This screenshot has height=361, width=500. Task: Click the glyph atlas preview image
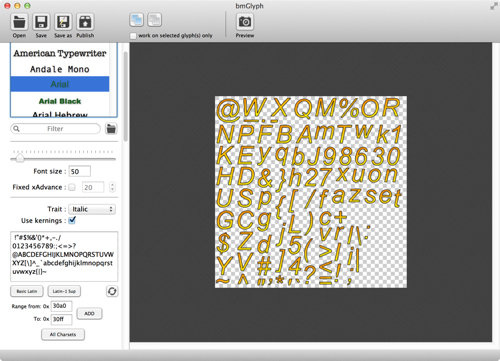(311, 192)
